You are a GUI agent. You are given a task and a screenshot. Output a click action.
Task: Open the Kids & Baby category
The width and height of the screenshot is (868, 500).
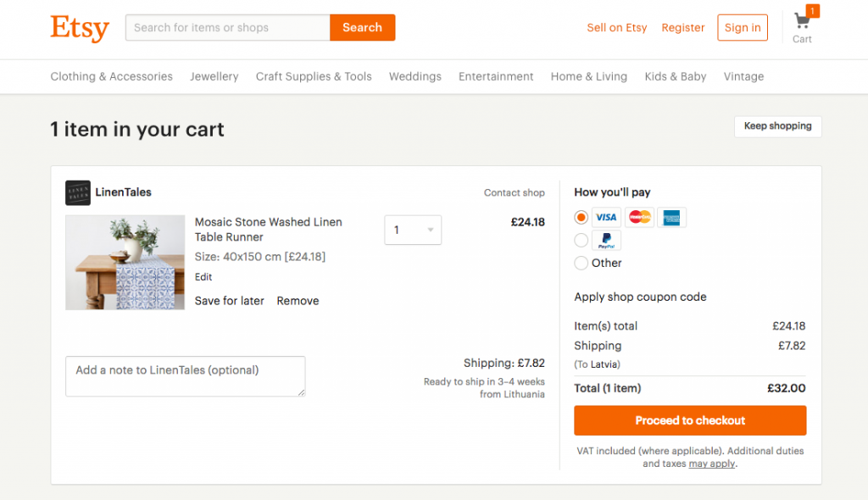(x=676, y=76)
